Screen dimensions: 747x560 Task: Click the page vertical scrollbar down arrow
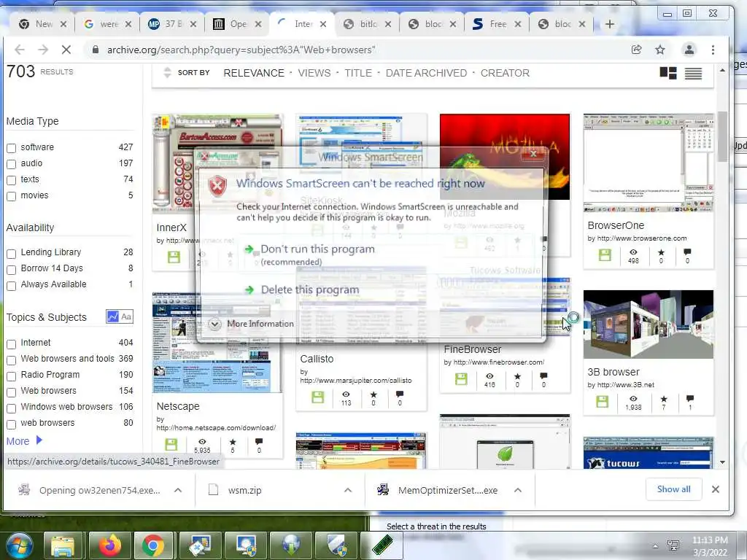pos(722,462)
